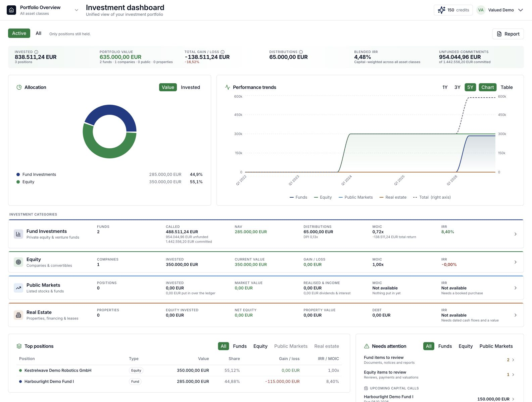Select Public Markets tab in Top positions
The height and width of the screenshot is (402, 532).
(x=291, y=346)
